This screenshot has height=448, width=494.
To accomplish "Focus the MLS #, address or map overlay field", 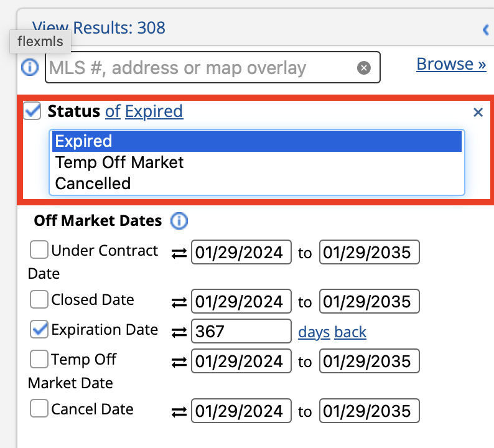I will pos(213,67).
